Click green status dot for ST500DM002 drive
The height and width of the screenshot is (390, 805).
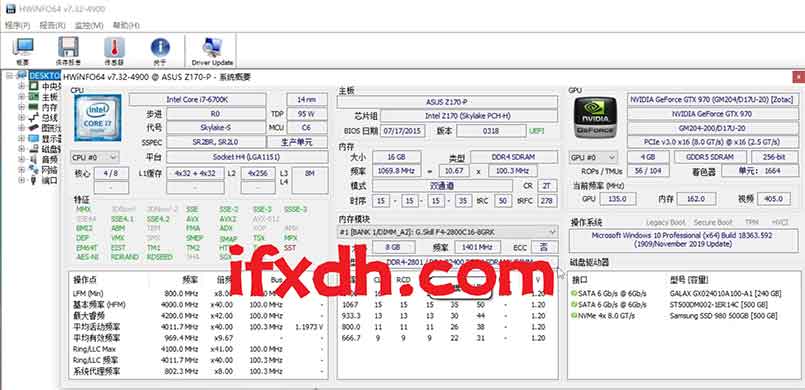573,305
